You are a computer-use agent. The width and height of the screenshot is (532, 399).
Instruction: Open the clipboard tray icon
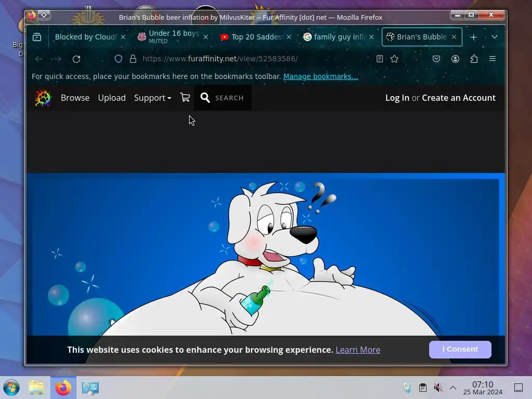(x=423, y=388)
